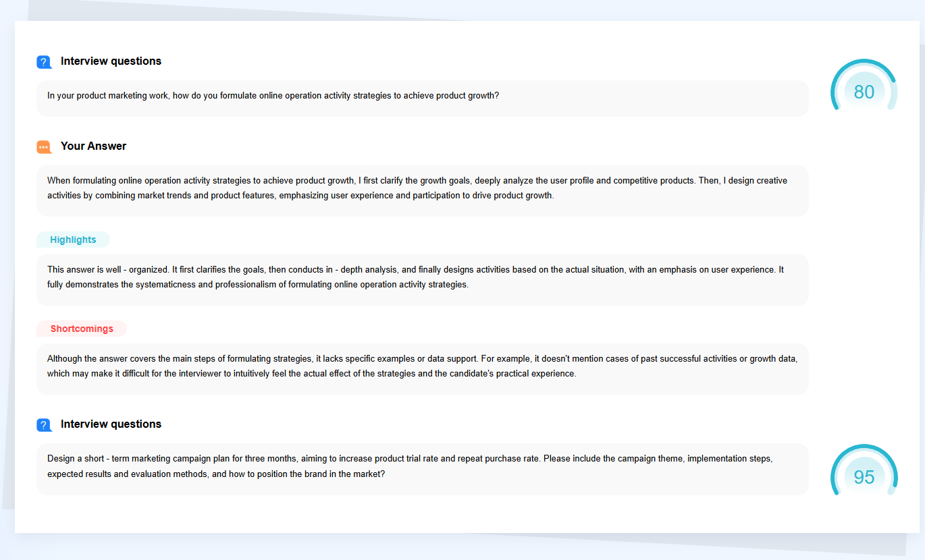
Task: Select the Your Answer heading
Action: [x=93, y=146]
